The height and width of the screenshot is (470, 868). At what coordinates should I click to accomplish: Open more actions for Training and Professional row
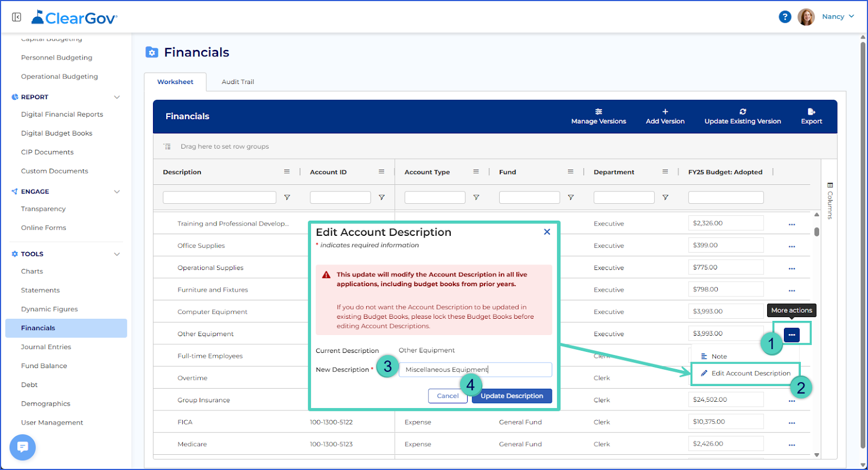click(792, 224)
